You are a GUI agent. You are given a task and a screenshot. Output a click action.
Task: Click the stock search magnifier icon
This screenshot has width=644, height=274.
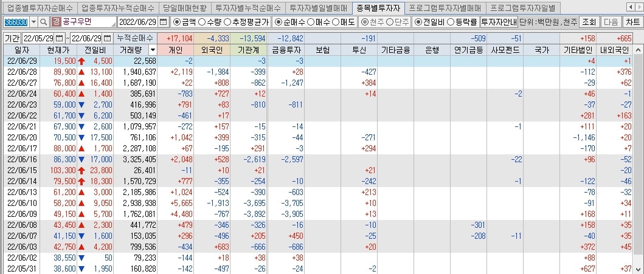tap(44, 22)
